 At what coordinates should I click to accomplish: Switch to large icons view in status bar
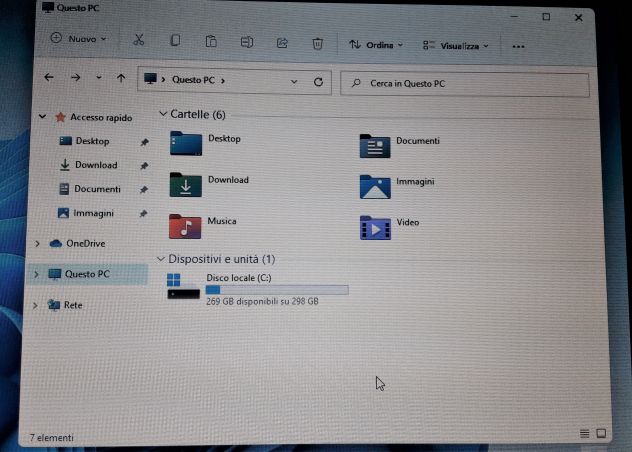pos(601,433)
